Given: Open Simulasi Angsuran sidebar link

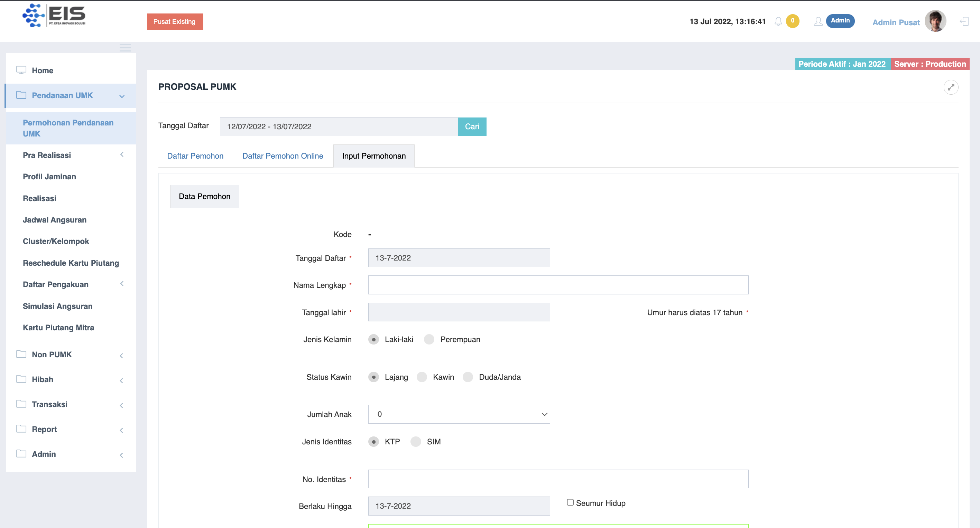Looking at the screenshot, I should (57, 306).
